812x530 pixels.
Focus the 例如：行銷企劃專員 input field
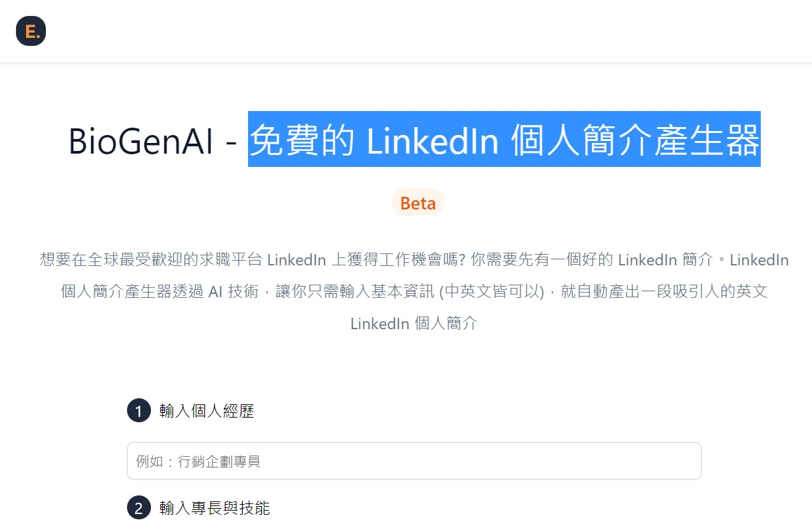414,461
